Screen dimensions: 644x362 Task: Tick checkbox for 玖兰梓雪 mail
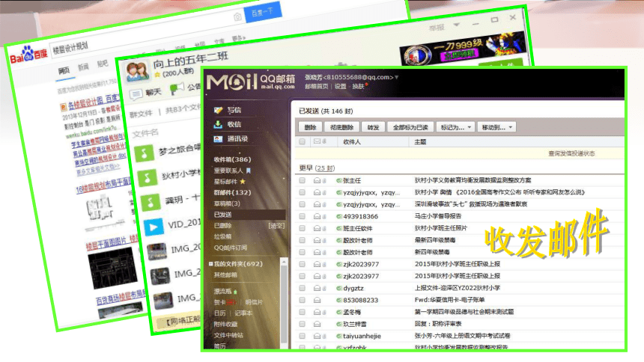pos(303,324)
